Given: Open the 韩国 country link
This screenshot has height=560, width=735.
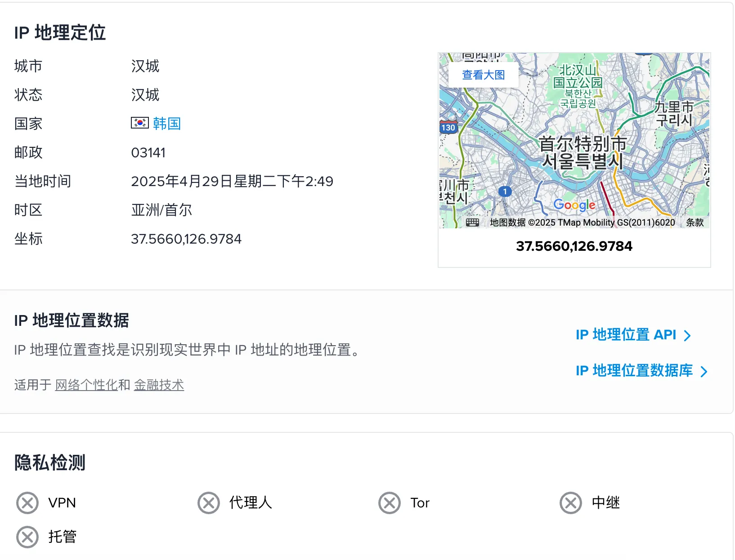Looking at the screenshot, I should [x=167, y=123].
